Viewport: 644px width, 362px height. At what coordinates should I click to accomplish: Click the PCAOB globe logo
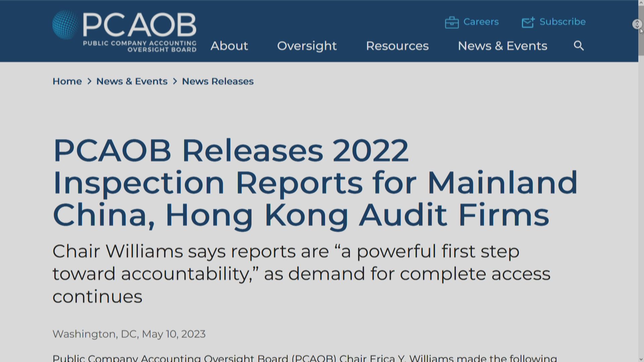coord(64,25)
